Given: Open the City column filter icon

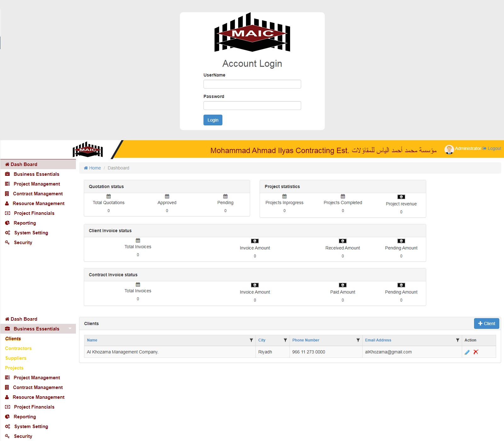Looking at the screenshot, I should click(x=285, y=340).
